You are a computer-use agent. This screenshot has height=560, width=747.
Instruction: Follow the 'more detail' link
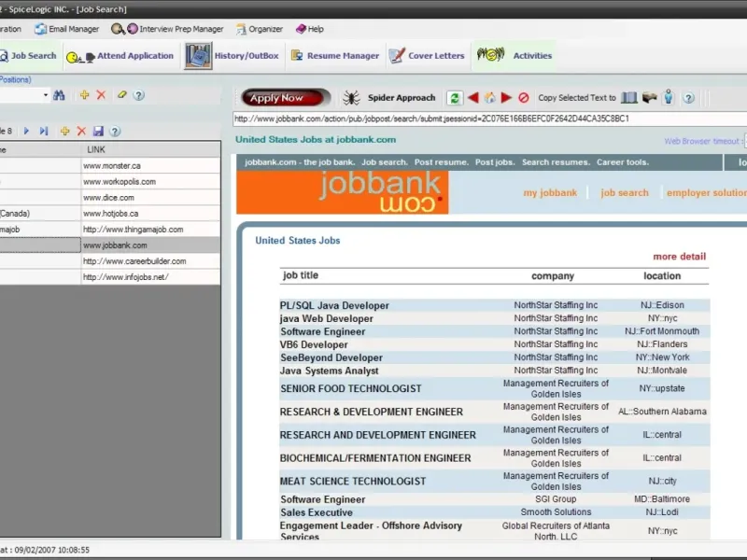680,257
